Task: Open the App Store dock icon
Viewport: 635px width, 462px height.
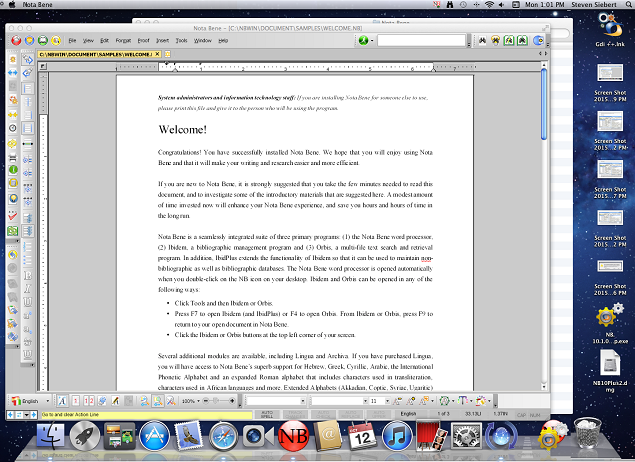Action: 153,436
